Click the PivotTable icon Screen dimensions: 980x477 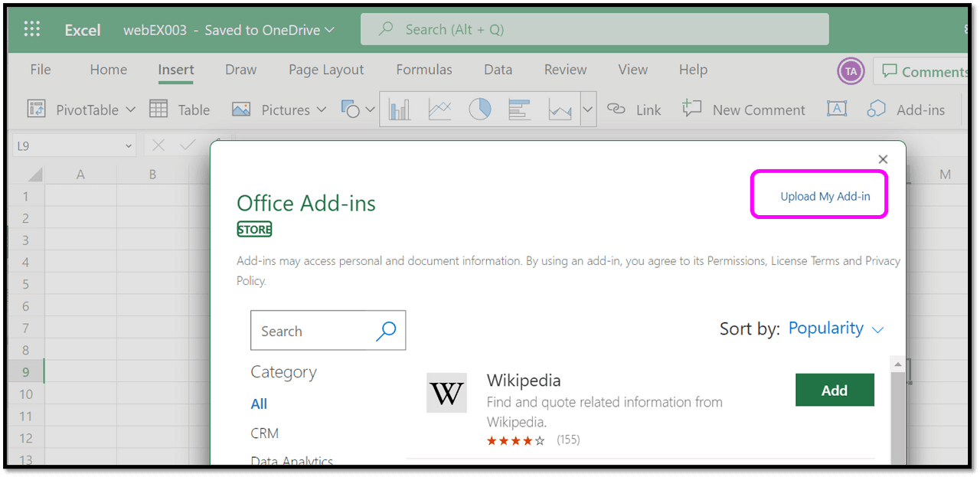(36, 109)
